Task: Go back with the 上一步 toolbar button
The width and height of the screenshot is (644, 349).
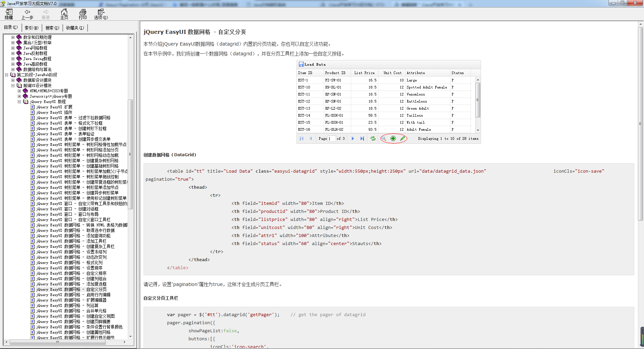Action: coord(27,14)
